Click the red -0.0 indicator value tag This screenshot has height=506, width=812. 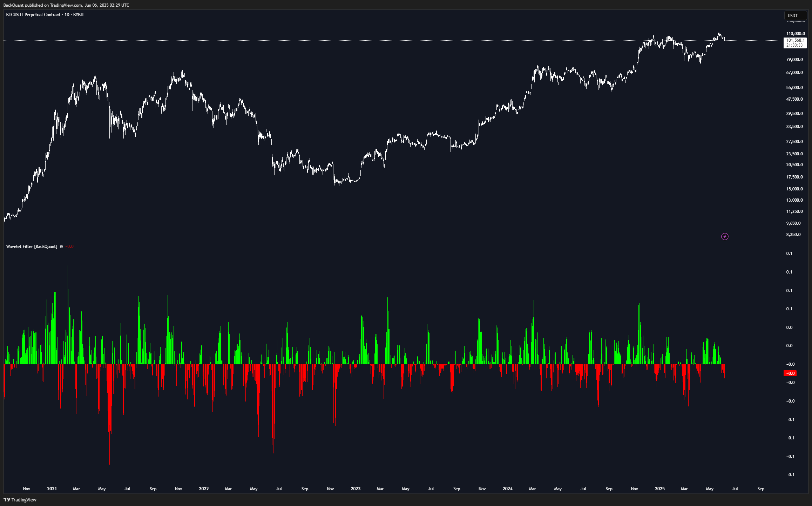[790, 373]
